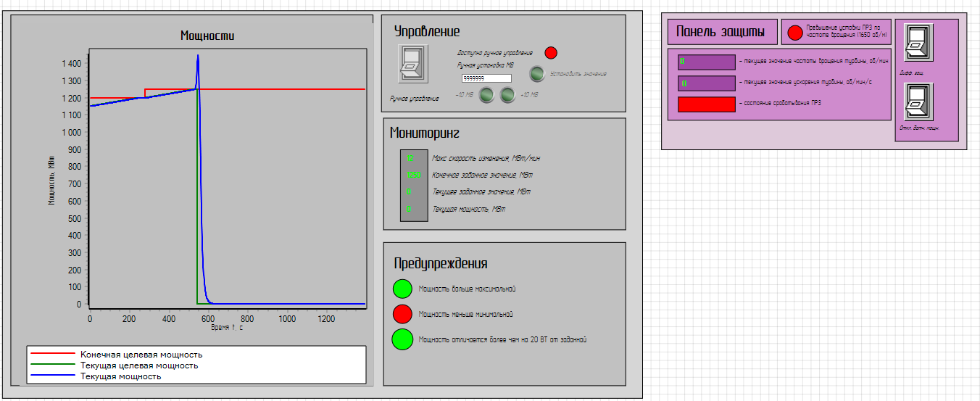Click green lamp for 'Мощность больше максимальной'
The image size is (980, 401).
point(402,289)
